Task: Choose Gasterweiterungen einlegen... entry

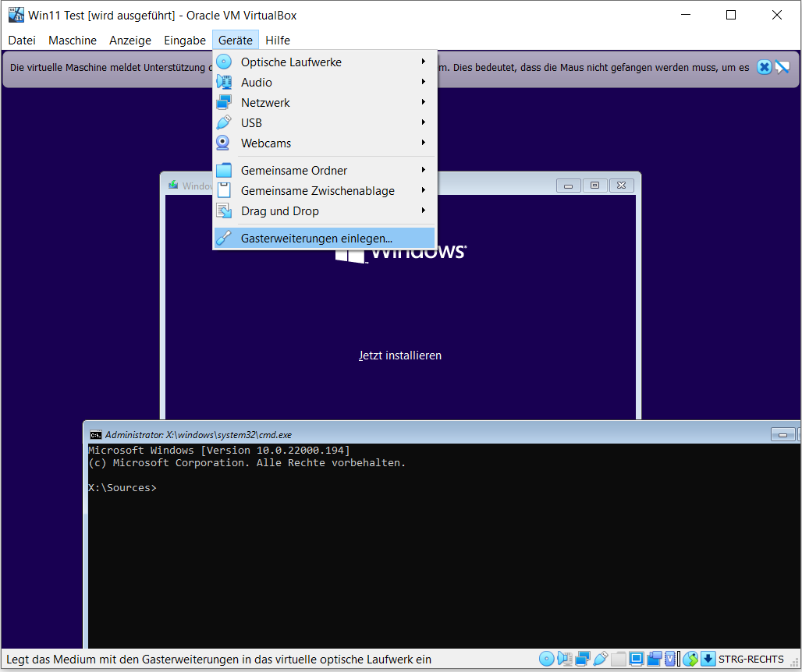Action: point(325,238)
